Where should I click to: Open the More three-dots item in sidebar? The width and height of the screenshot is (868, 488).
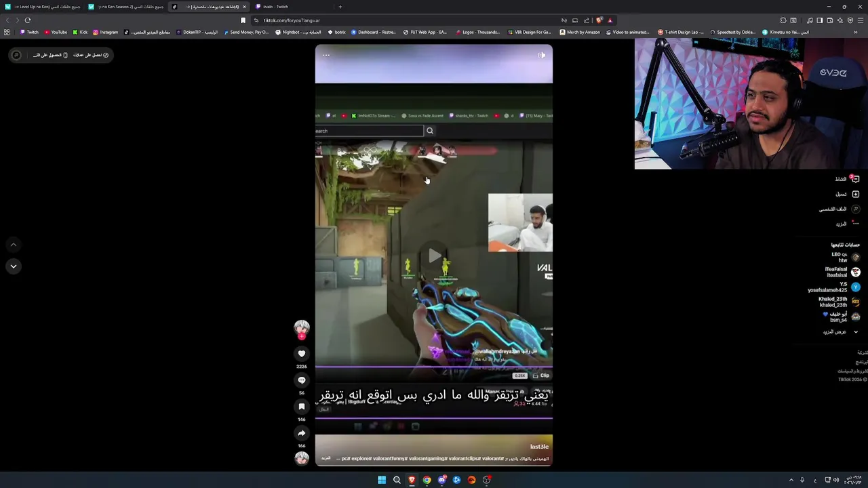[x=856, y=224]
